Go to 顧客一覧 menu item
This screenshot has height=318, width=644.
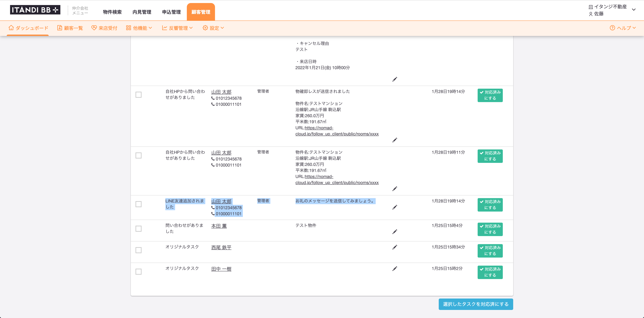[x=70, y=28]
